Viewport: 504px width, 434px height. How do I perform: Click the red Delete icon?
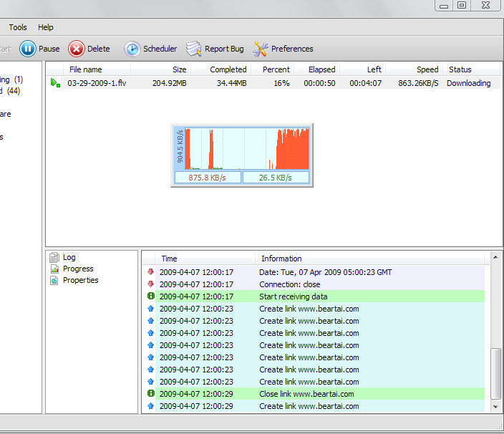click(76, 49)
